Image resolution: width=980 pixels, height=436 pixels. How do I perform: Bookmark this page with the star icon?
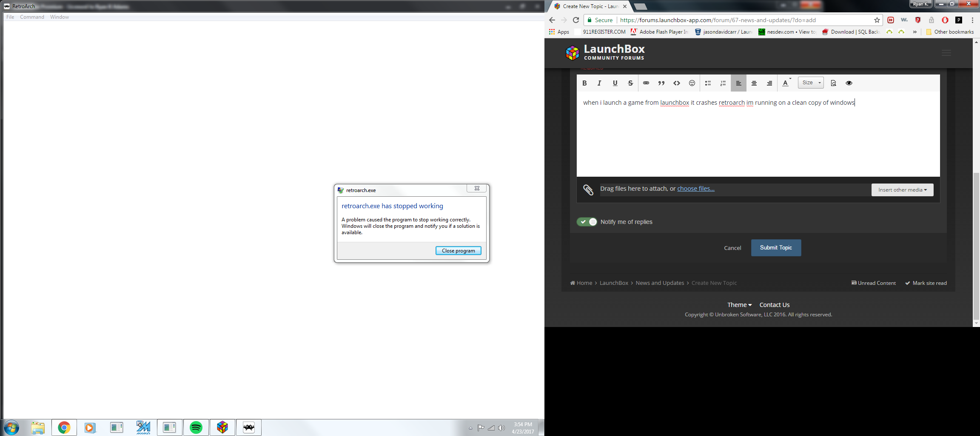(877, 20)
